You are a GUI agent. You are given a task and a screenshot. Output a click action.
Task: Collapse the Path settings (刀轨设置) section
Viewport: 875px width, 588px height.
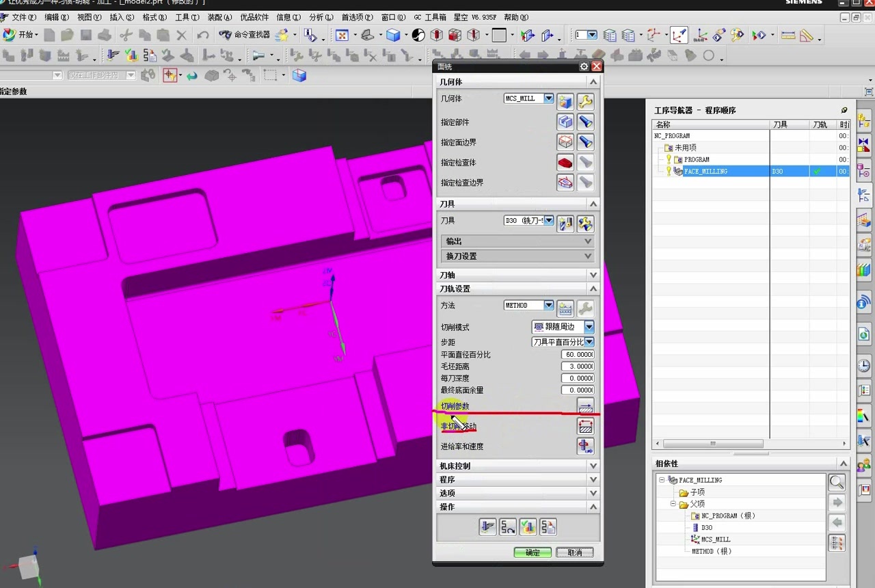[593, 289]
